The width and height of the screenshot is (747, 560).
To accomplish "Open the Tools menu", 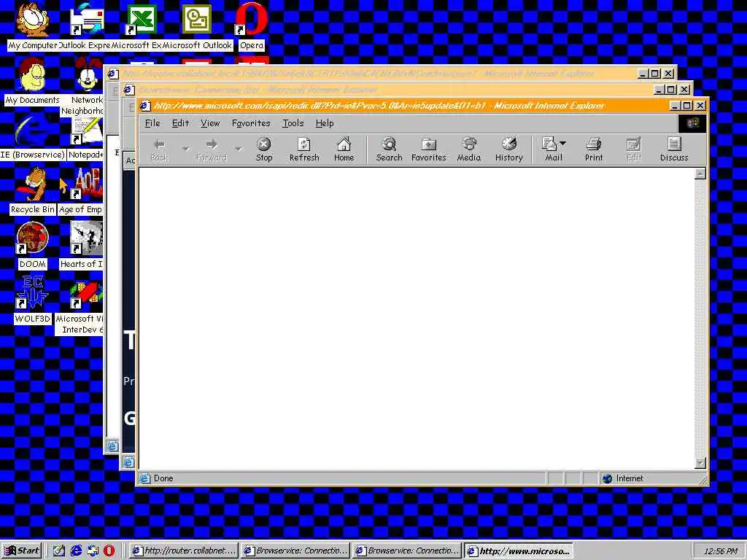I will (x=293, y=123).
